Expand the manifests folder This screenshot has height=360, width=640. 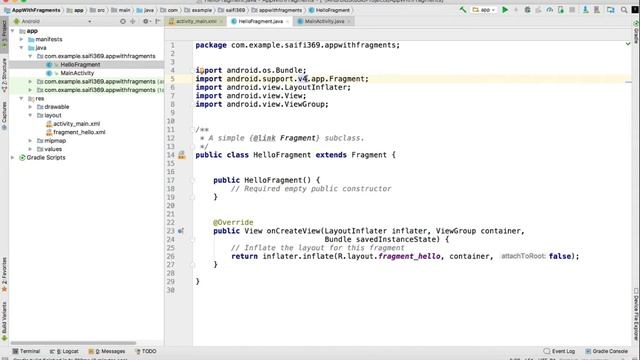22,40
